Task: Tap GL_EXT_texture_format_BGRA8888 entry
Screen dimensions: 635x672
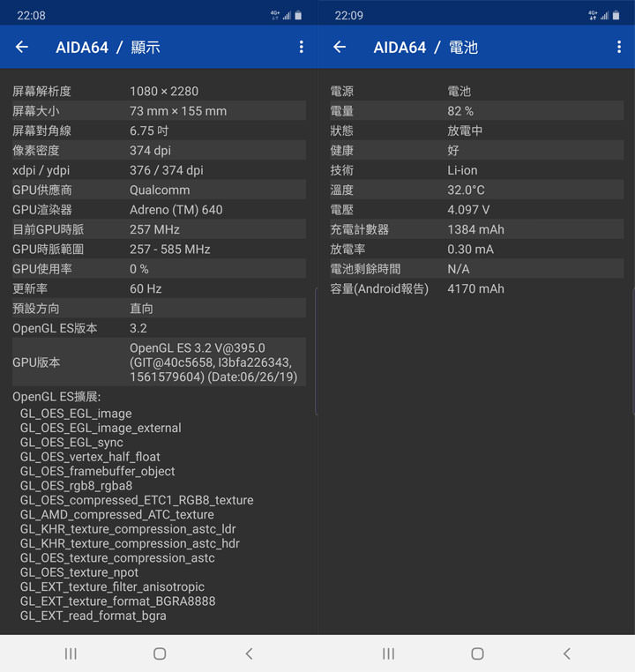Action: (118, 601)
